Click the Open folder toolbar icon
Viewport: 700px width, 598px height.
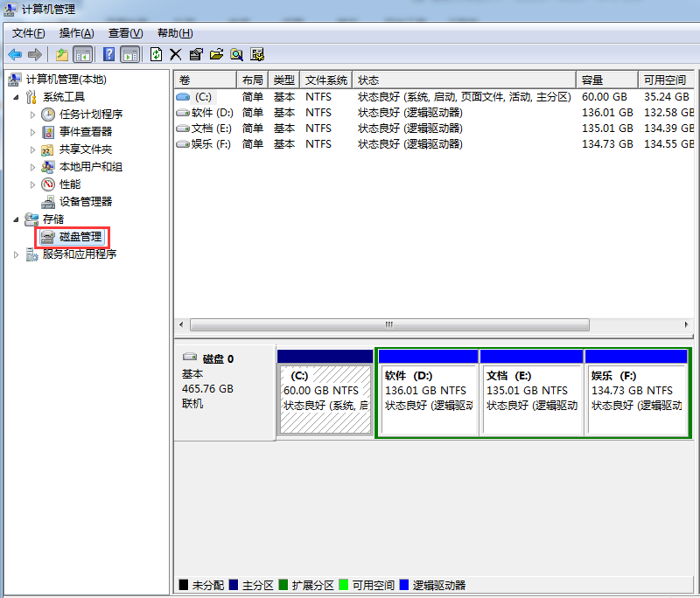click(216, 54)
